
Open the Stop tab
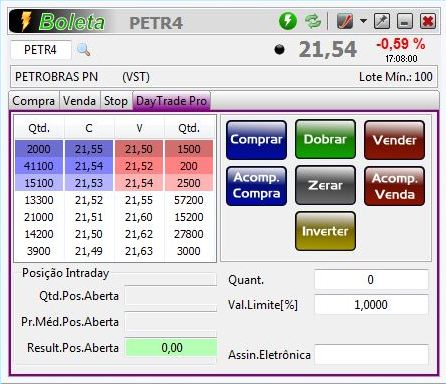(x=116, y=101)
